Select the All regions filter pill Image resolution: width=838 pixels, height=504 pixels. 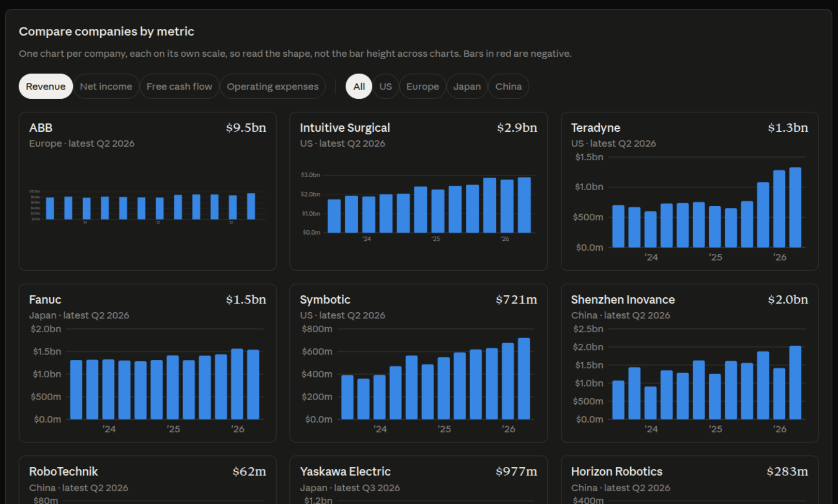tap(359, 86)
